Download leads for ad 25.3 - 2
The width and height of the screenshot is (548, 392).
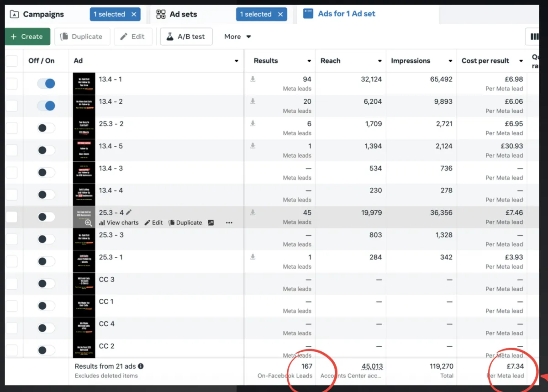(253, 123)
